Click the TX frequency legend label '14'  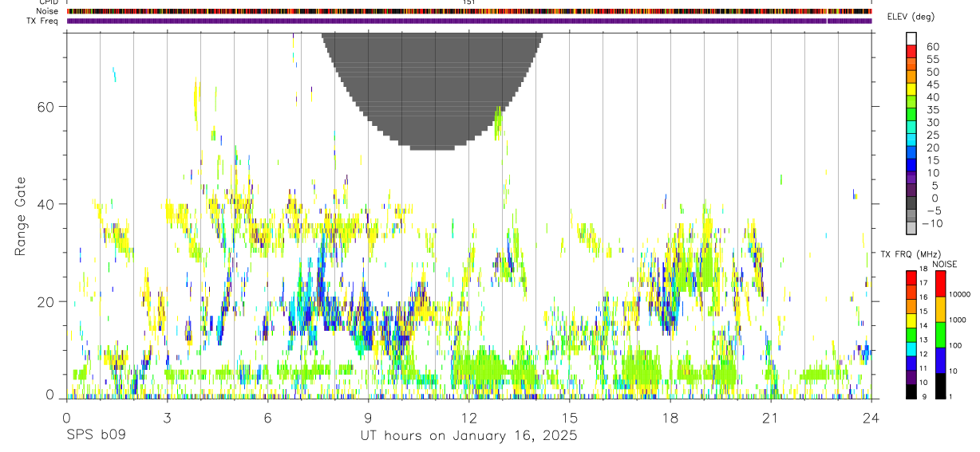tap(923, 326)
